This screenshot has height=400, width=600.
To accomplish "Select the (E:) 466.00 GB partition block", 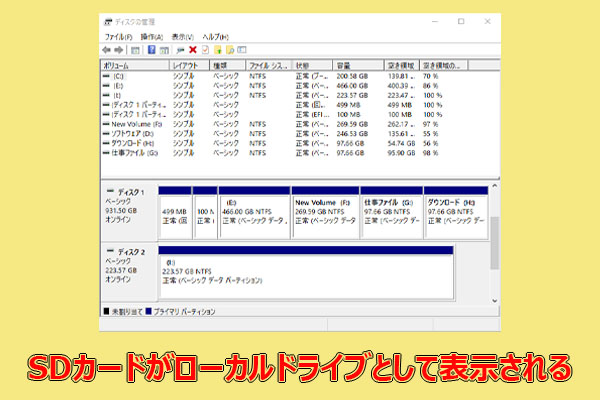I will [x=254, y=213].
